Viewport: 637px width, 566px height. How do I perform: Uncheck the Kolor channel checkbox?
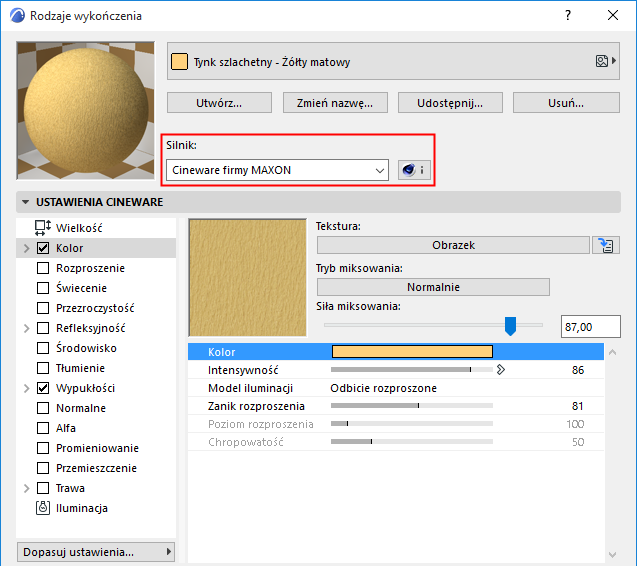click(x=43, y=248)
